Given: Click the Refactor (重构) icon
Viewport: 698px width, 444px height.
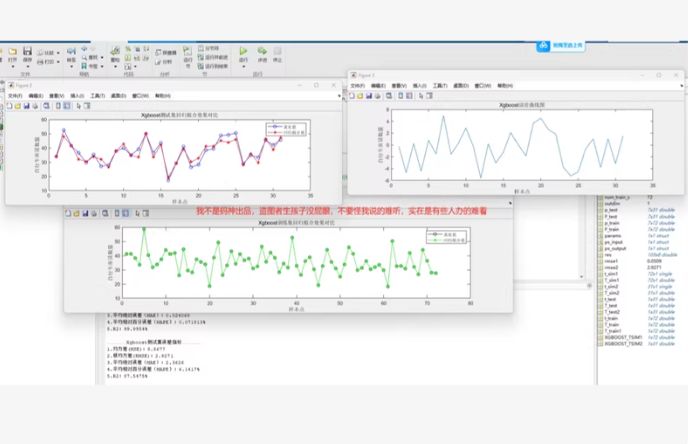Looking at the screenshot, I should pyautogui.click(x=115, y=51).
